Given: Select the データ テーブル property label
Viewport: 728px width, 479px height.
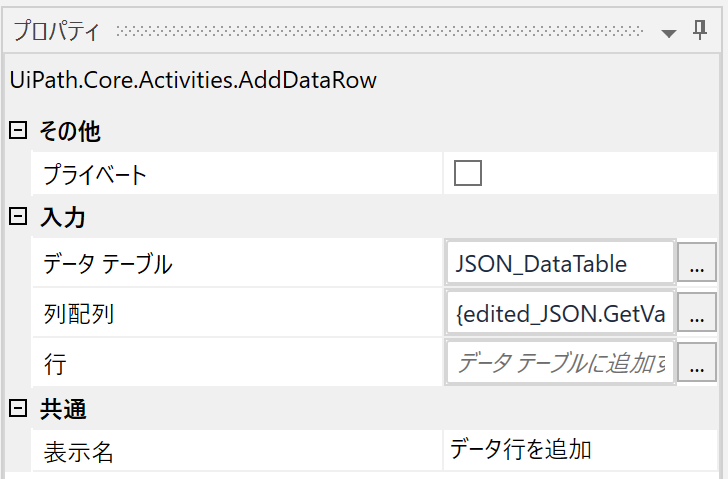Looking at the screenshot, I should 108,264.
